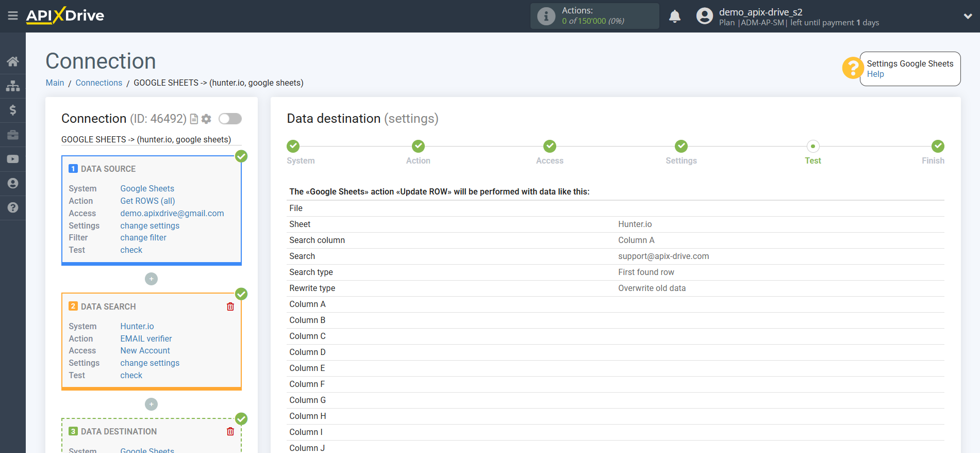The height and width of the screenshot is (453, 980).
Task: Add a step with the plus below Data Source
Action: 151,279
